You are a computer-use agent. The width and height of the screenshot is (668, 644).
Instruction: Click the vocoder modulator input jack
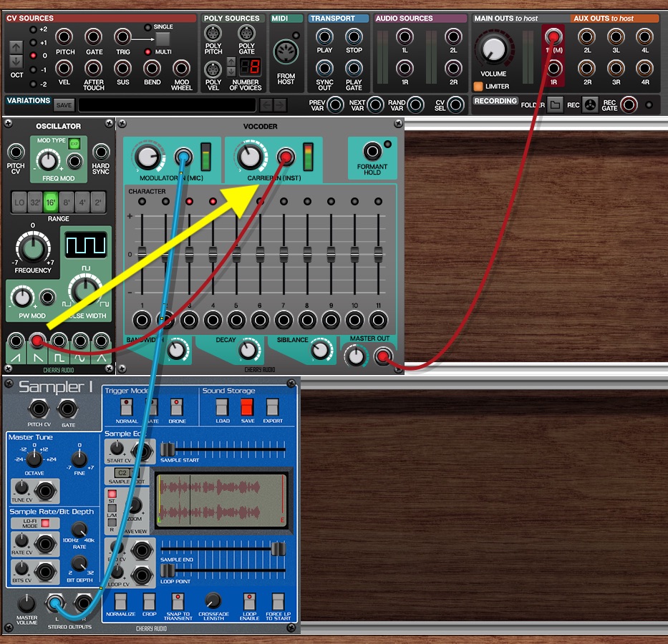coord(183,157)
